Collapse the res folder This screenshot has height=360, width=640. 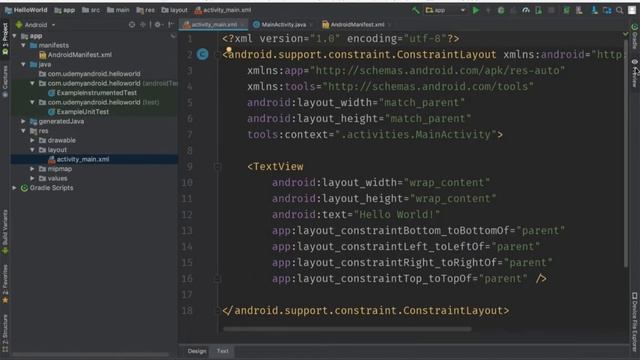pyautogui.click(x=24, y=131)
